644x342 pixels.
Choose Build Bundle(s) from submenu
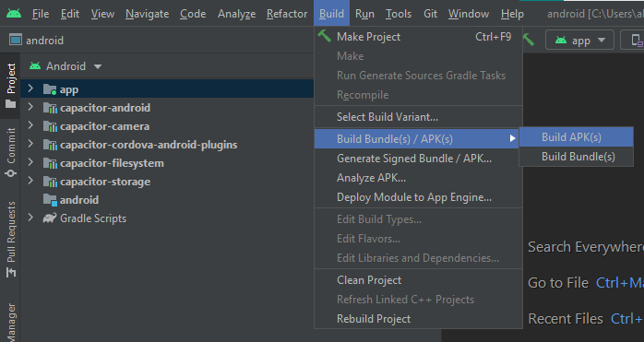point(577,157)
